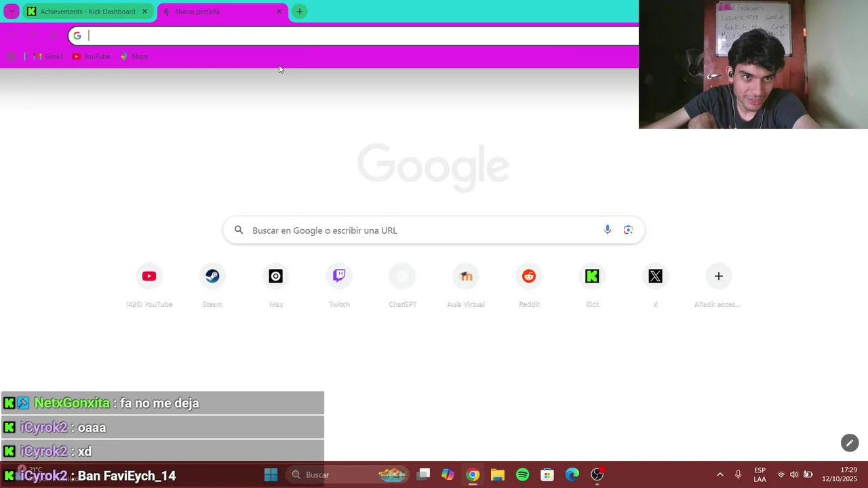
Task: Select the Nueva pestaña tab
Action: pyautogui.click(x=222, y=12)
